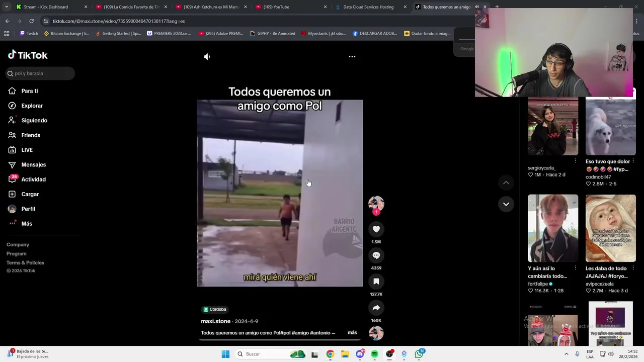
Task: Switch to Ash Ketchum es Mi Mamá tab
Action: [211, 7]
